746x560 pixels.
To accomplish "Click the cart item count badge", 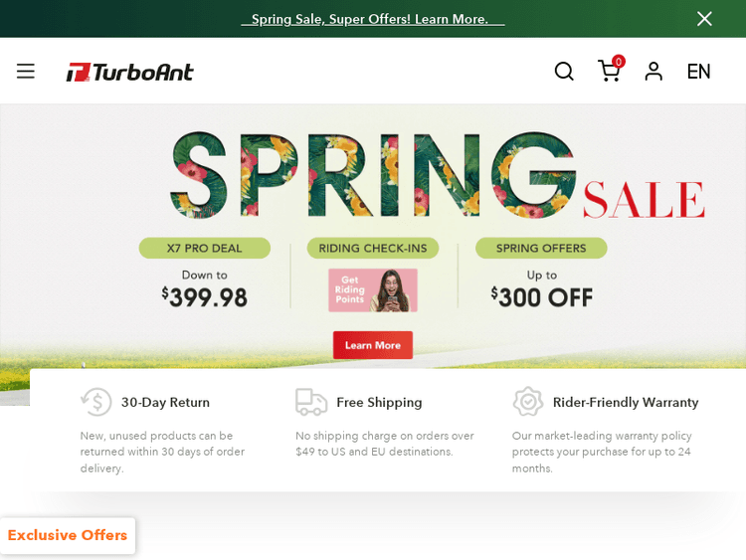I will coord(619,62).
